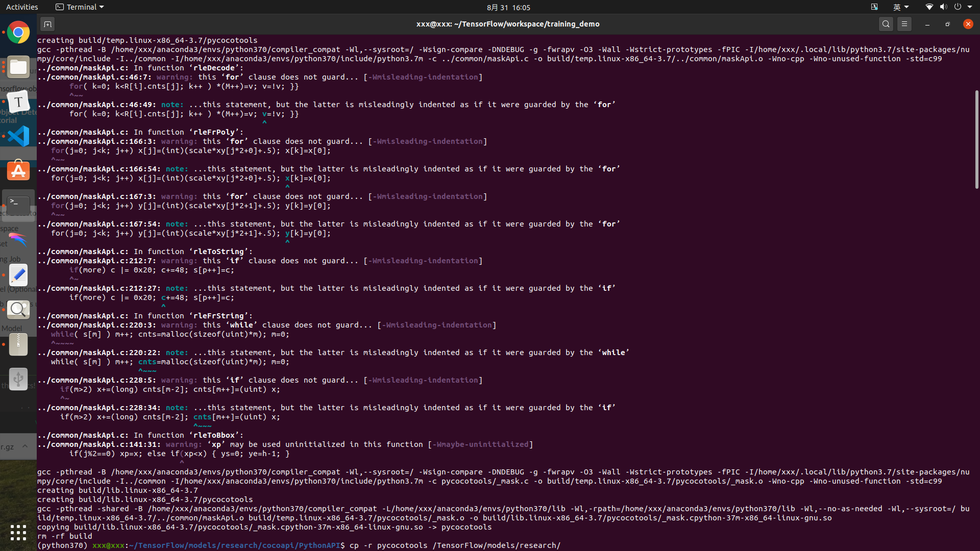Viewport: 980px width, 551px height.
Task: Open input method language dropdown
Action: [901, 7]
